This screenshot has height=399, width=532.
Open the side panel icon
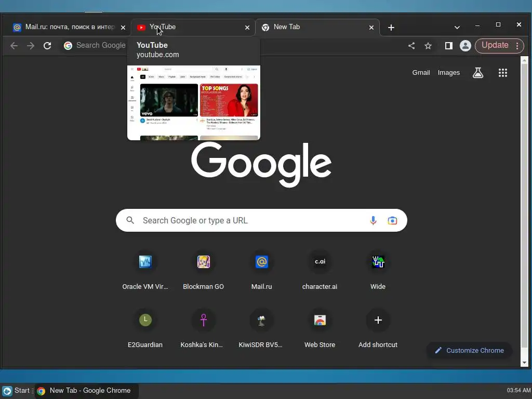448,46
